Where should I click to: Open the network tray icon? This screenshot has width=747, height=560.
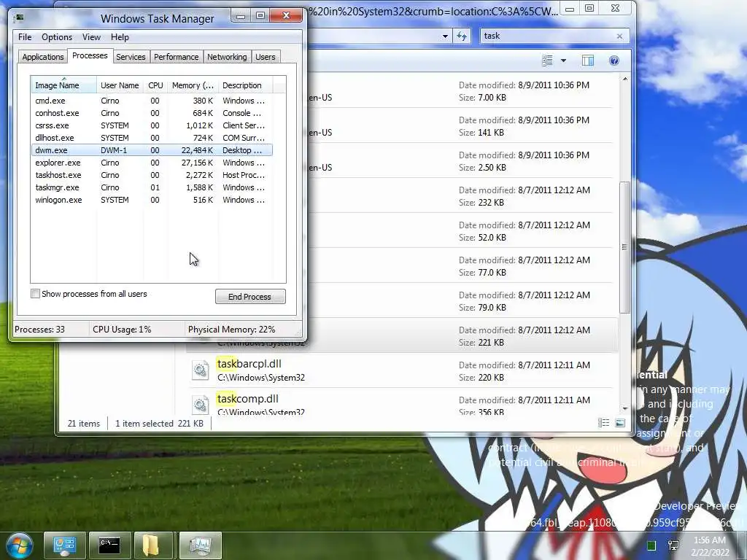(673, 545)
